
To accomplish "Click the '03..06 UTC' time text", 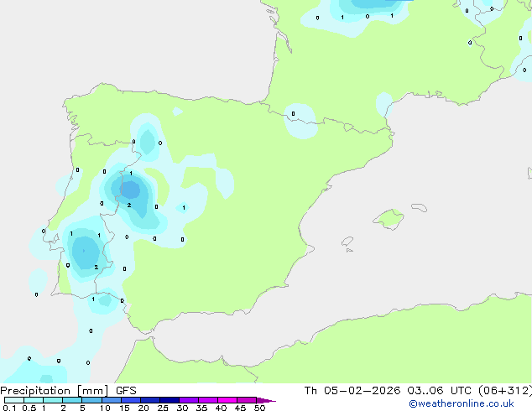I will [x=440, y=391].
